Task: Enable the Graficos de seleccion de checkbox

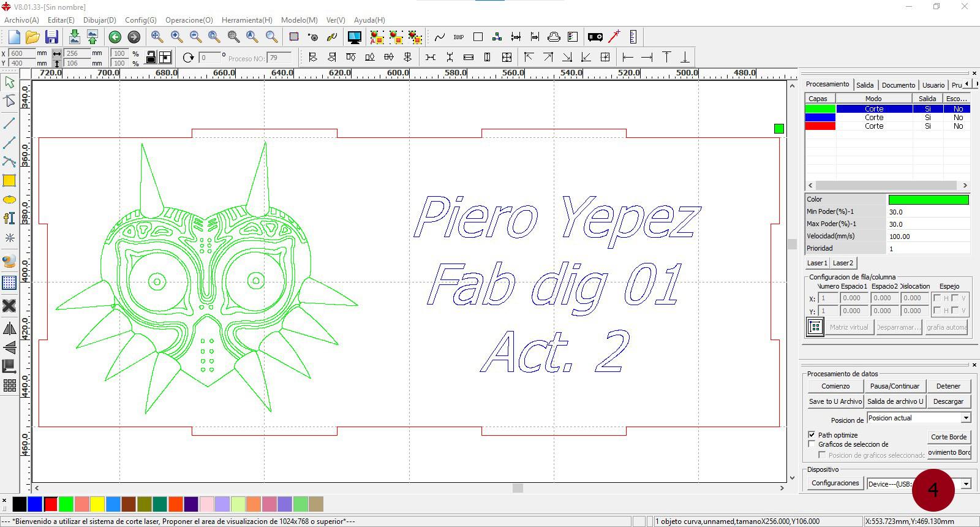Action: (812, 444)
